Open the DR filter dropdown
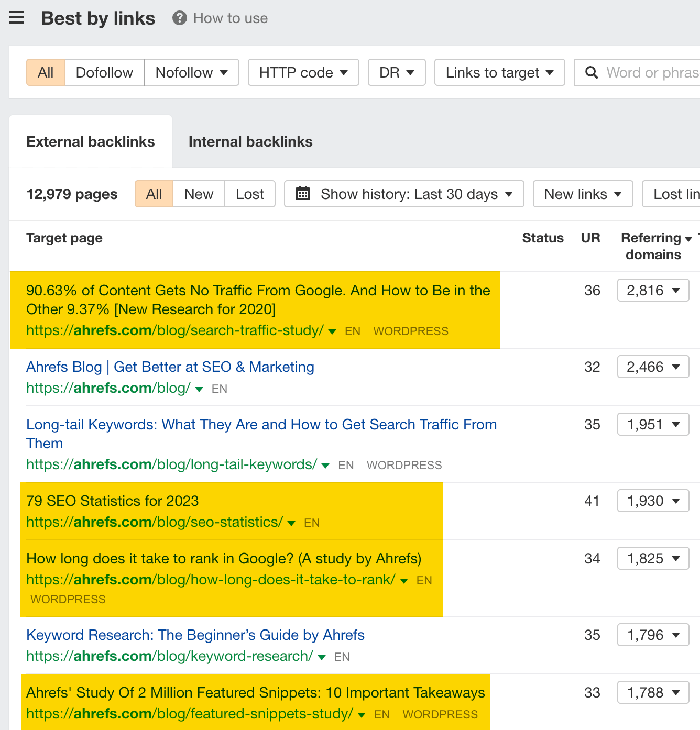Image resolution: width=700 pixels, height=730 pixels. (396, 72)
